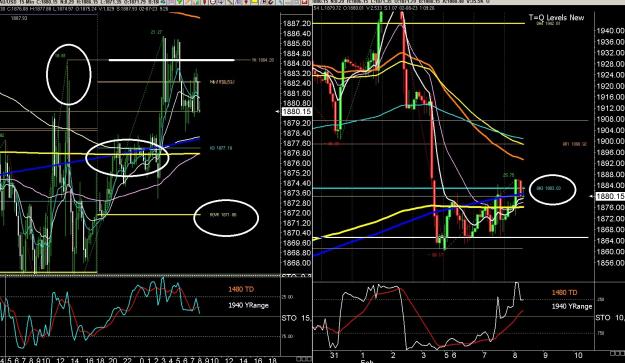
Task: Click 1940.00 on the right price axis
Action: (610, 31)
